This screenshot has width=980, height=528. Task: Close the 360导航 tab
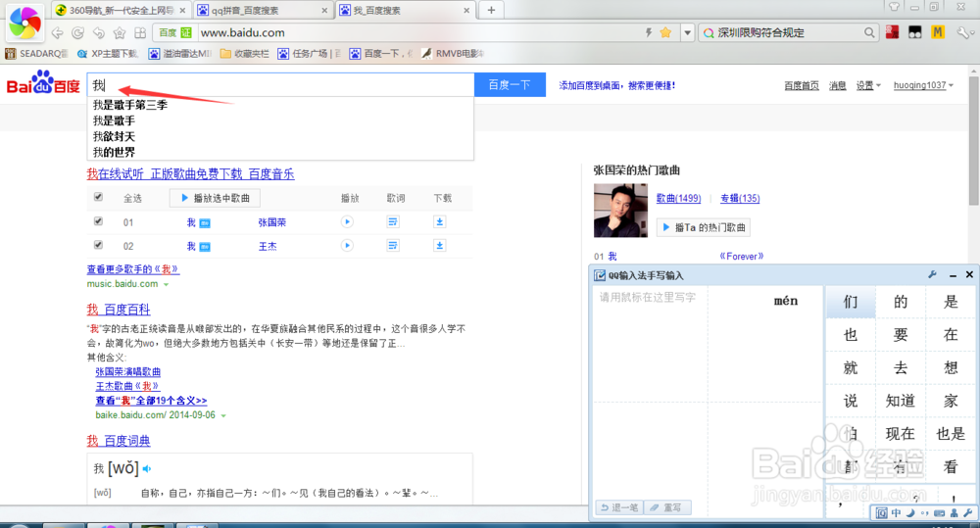pyautogui.click(x=182, y=10)
